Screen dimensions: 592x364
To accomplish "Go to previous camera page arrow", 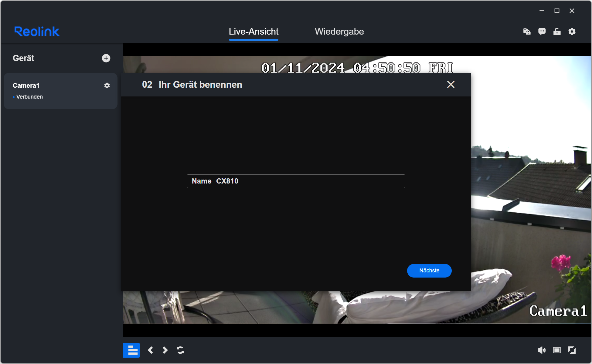I will tap(150, 350).
